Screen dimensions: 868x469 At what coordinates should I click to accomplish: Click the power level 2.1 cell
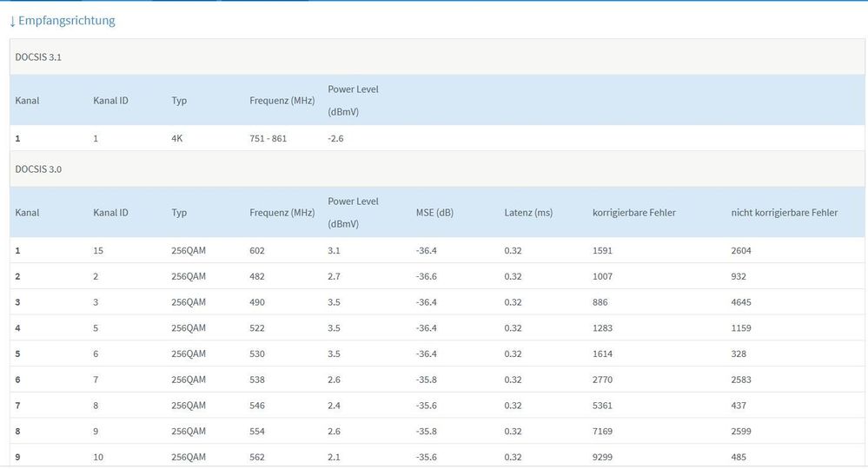click(335, 458)
